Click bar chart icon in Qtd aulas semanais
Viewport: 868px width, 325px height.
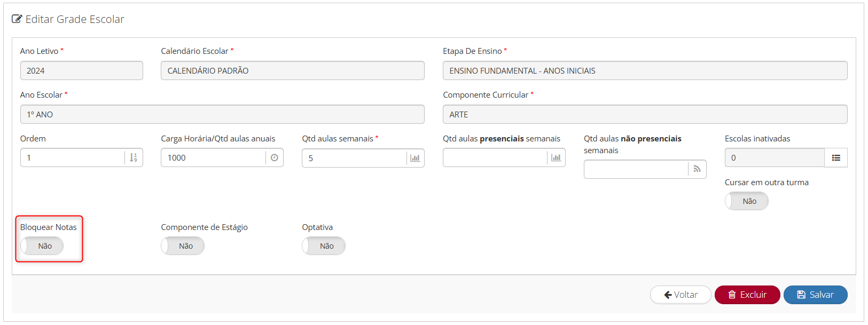point(415,158)
